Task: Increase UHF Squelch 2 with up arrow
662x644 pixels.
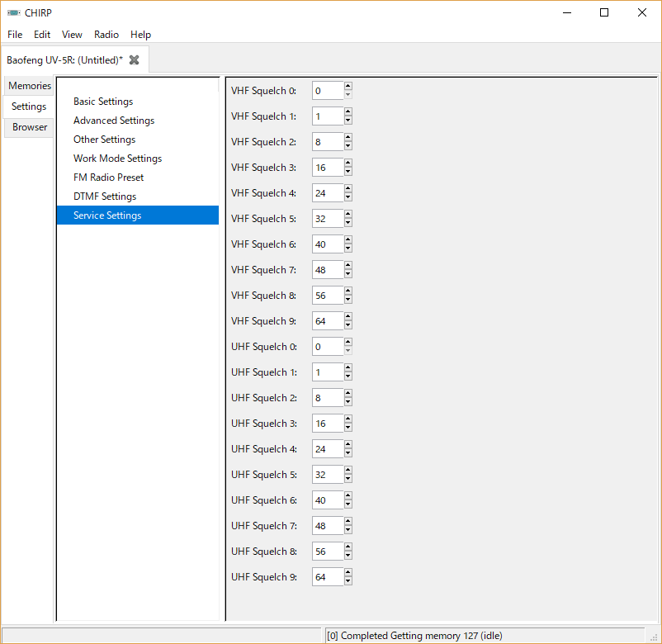Action: coord(348,393)
